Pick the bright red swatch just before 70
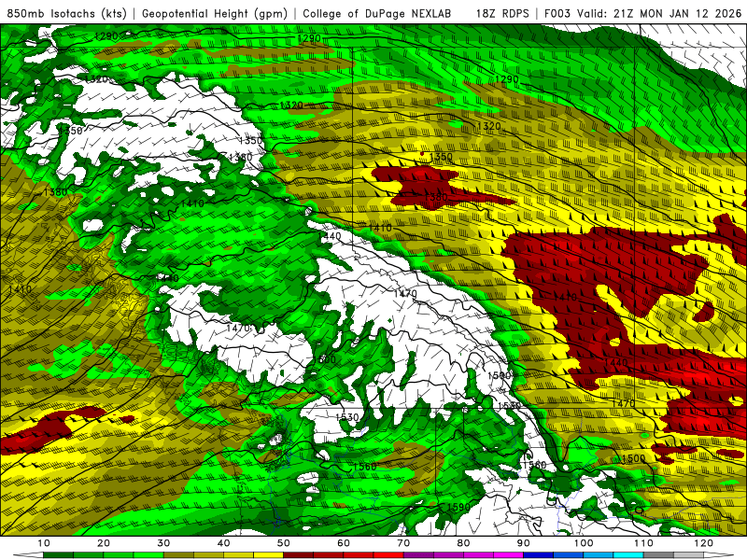This screenshot has height=560, width=747. [x=388, y=554]
